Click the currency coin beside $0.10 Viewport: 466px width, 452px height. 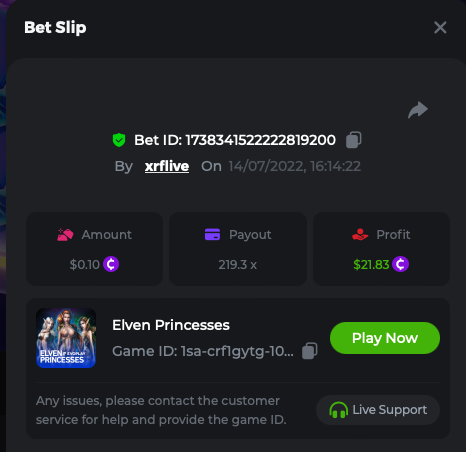111,264
